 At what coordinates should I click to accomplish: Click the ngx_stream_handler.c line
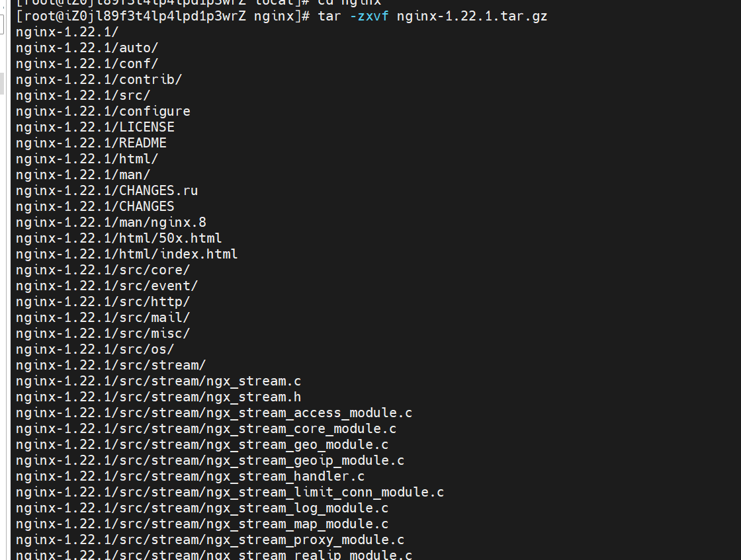[x=191, y=476]
